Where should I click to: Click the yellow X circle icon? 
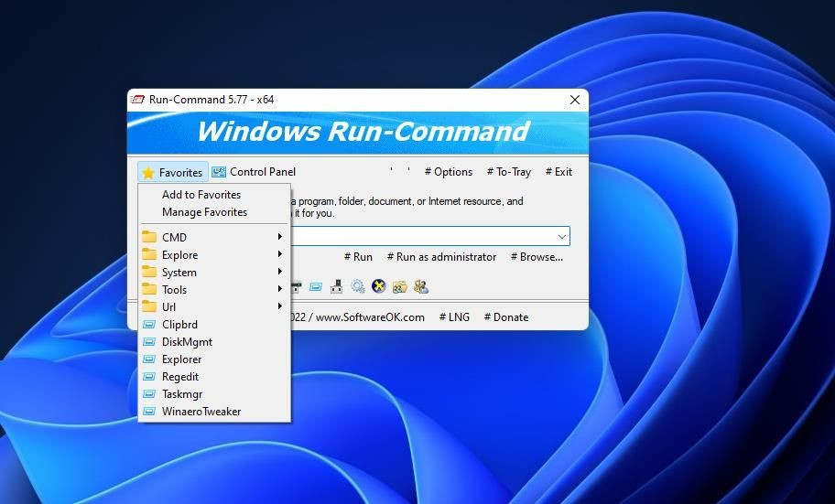coord(379,286)
